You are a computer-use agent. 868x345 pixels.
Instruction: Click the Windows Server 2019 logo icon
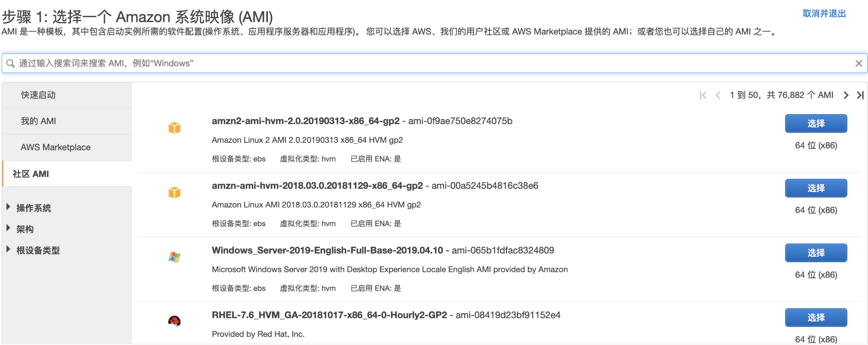pos(174,257)
